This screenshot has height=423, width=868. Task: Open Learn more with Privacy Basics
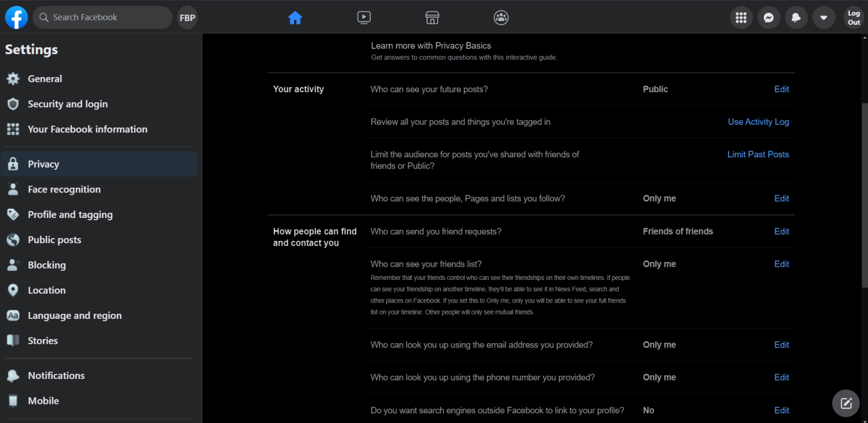[431, 46]
